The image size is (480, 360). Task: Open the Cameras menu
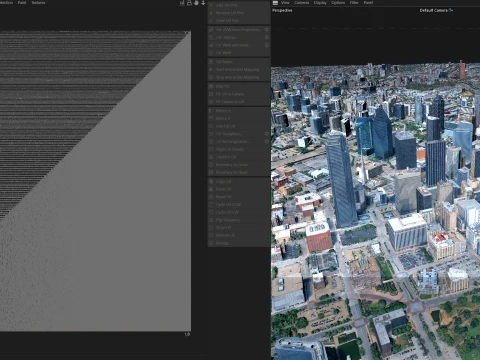[302, 2]
